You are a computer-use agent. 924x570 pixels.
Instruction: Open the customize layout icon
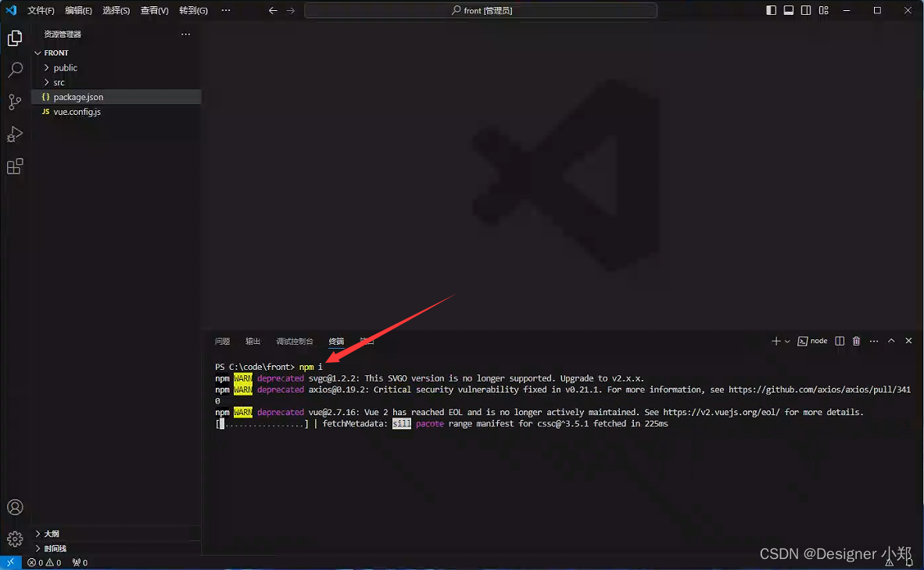(823, 10)
